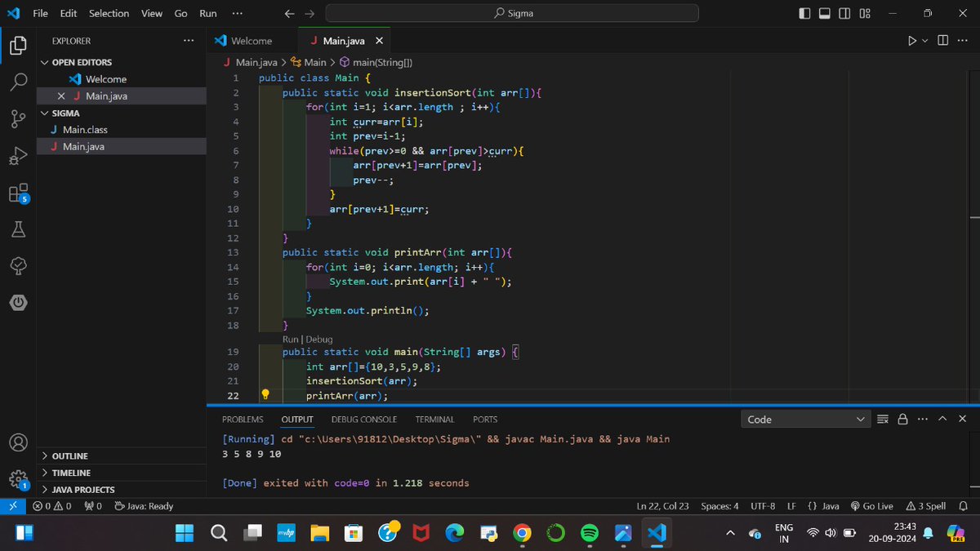
Task: Open the remote window status bar button
Action: 12,506
